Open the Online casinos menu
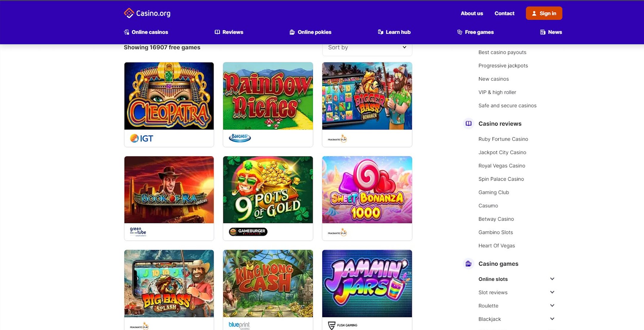 (146, 32)
